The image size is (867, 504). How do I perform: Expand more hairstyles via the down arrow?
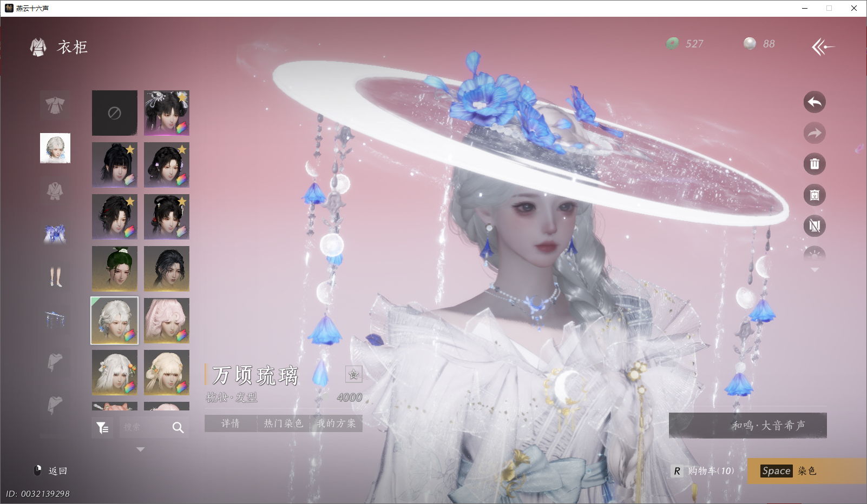click(x=140, y=449)
